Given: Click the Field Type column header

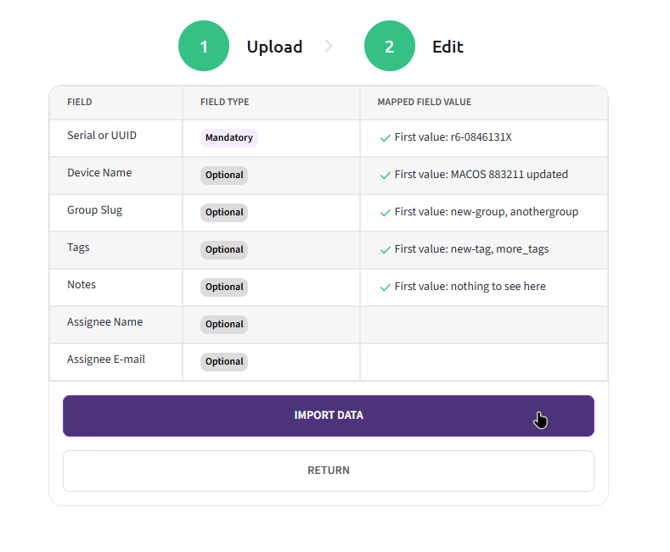Looking at the screenshot, I should (224, 102).
